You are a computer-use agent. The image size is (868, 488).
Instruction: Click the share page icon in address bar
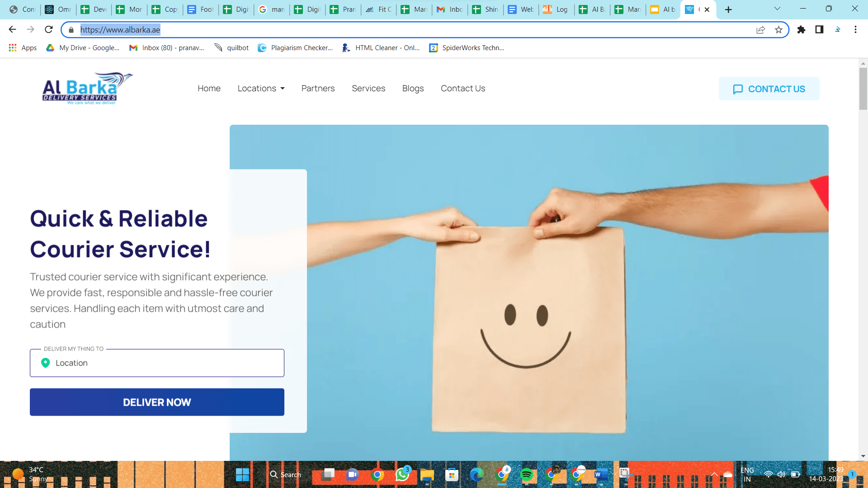(x=760, y=30)
